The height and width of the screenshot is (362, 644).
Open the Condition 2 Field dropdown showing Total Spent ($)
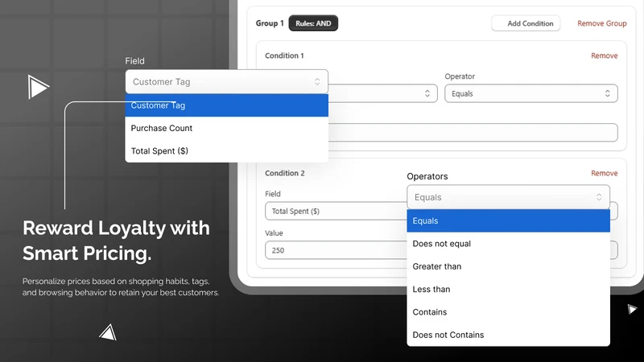point(336,211)
